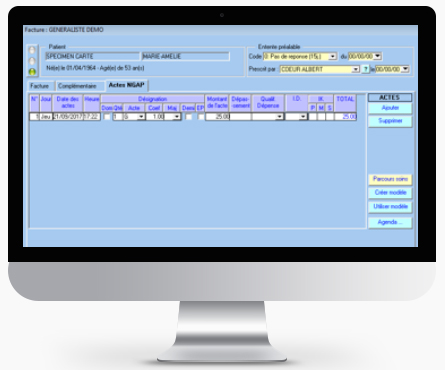Click the Ajouter button under ACTES
This screenshot has width=445, height=370.
click(x=390, y=108)
